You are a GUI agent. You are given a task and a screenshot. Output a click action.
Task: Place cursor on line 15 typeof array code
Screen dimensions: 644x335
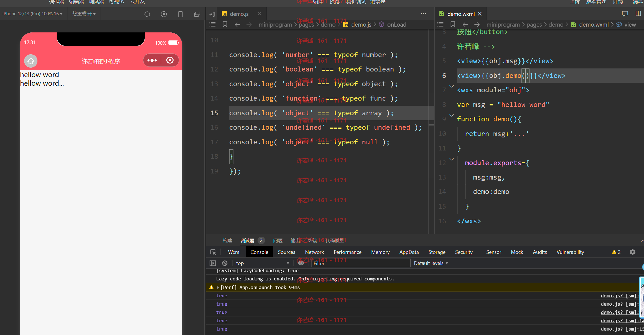point(358,113)
